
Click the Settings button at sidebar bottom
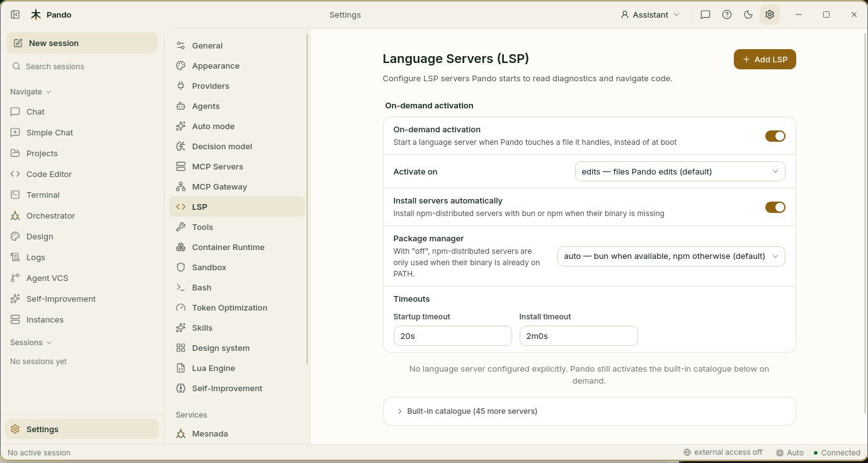click(82, 429)
